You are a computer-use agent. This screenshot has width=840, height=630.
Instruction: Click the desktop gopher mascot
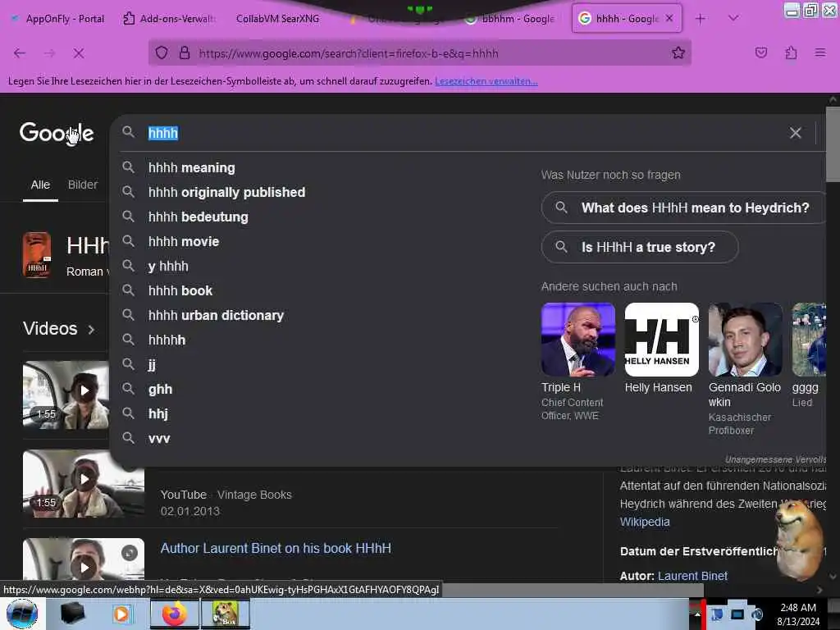coord(799,540)
